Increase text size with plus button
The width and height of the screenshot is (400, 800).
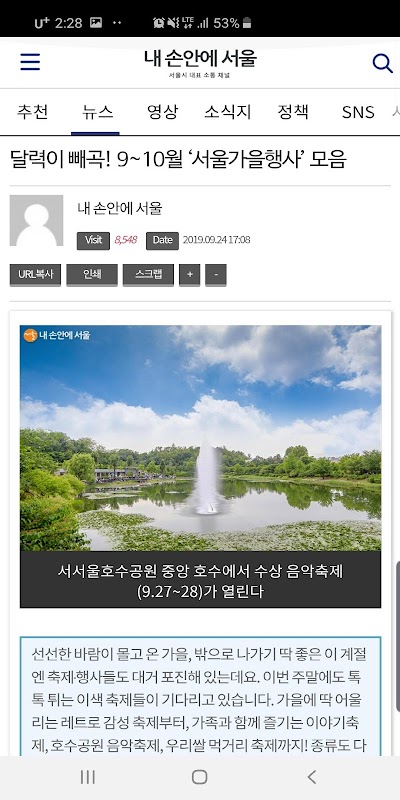click(x=190, y=274)
